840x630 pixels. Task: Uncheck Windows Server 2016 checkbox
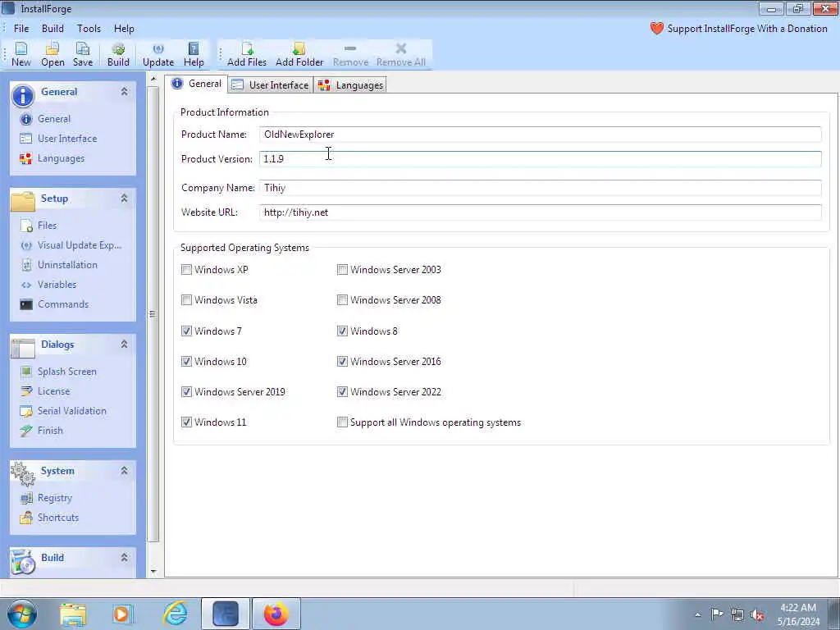click(342, 362)
